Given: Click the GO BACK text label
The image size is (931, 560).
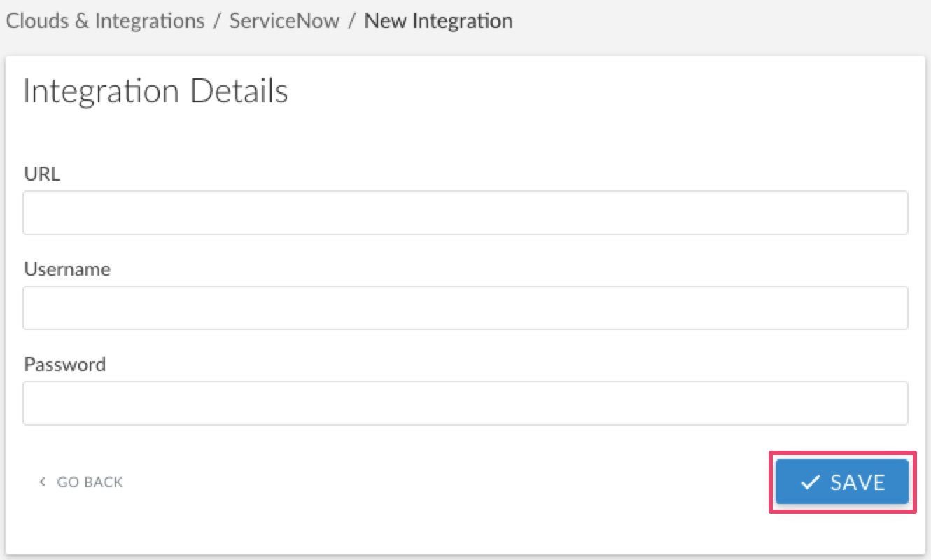Looking at the screenshot, I should coord(90,482).
